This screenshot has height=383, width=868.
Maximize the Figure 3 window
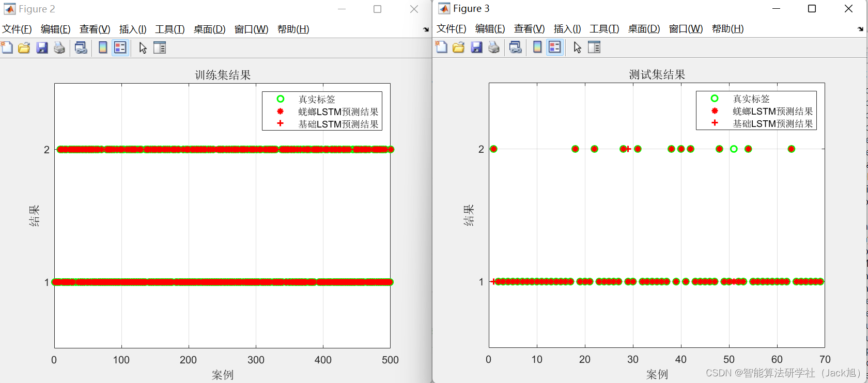tap(812, 8)
